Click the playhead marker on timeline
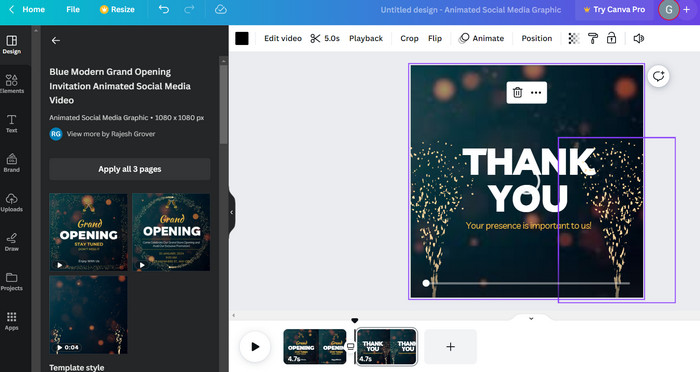 tap(354, 321)
